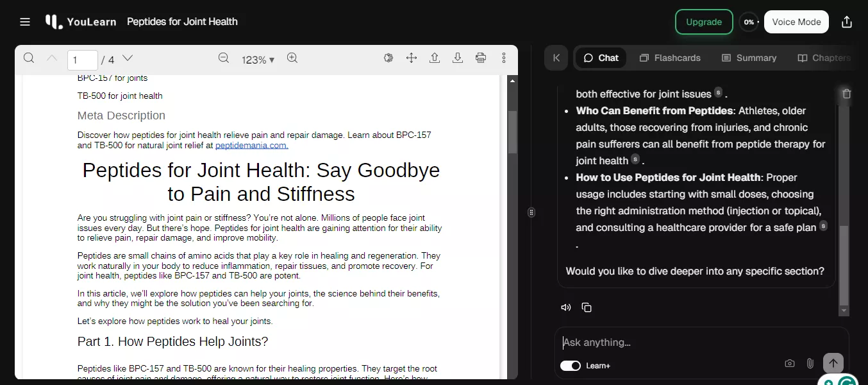Switch to Summary tab
868x385 pixels.
(749, 58)
